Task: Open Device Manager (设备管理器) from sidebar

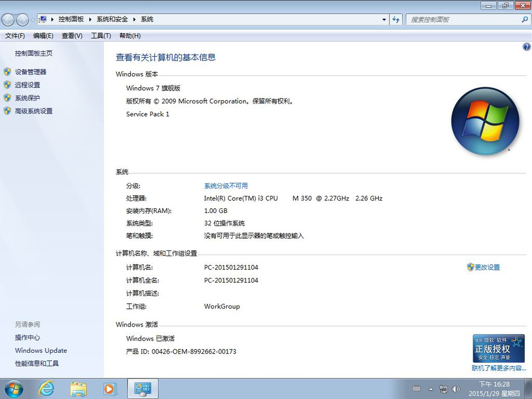Action: (x=30, y=72)
